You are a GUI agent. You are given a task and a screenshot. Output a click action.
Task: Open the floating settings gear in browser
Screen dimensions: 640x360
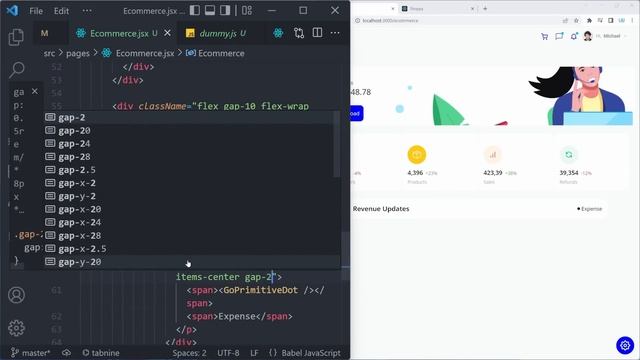tap(625, 345)
